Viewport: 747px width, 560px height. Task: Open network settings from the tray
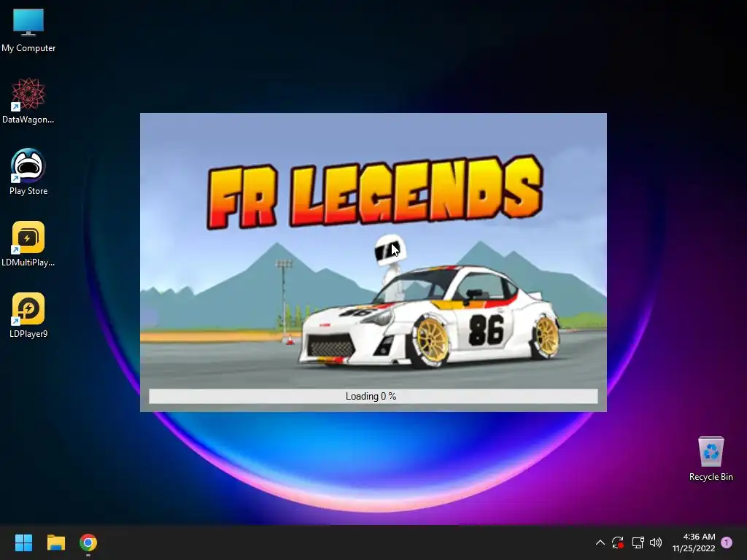638,542
